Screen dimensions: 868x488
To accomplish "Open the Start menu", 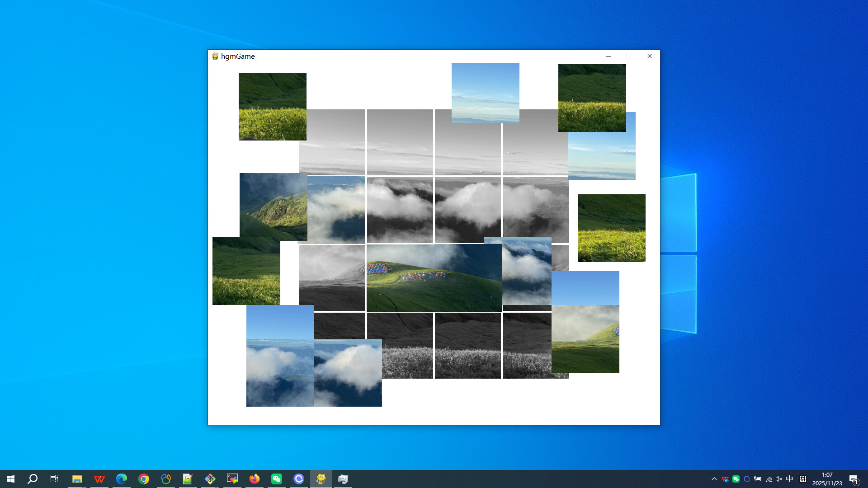I will [x=11, y=479].
